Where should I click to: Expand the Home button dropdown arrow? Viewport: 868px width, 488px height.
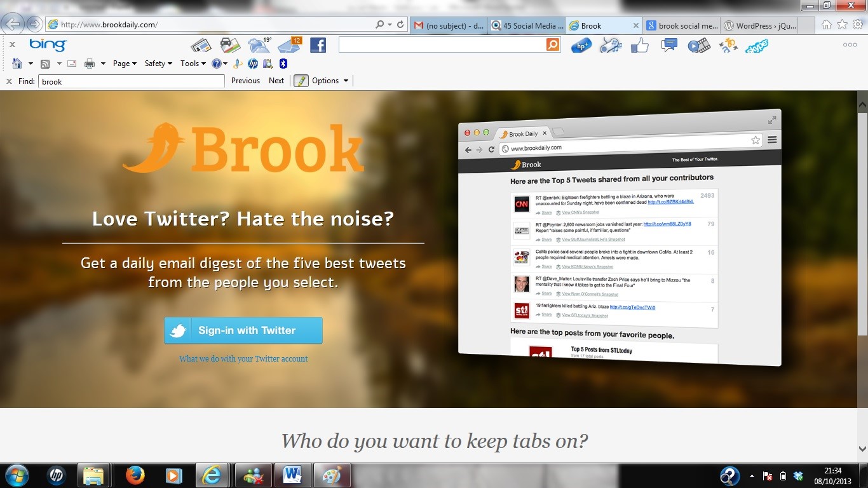coord(31,64)
